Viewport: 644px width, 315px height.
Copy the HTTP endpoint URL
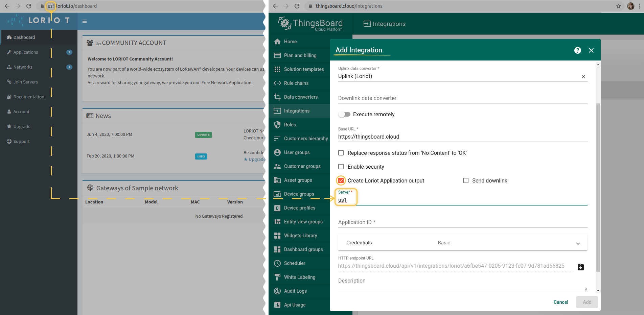(581, 267)
